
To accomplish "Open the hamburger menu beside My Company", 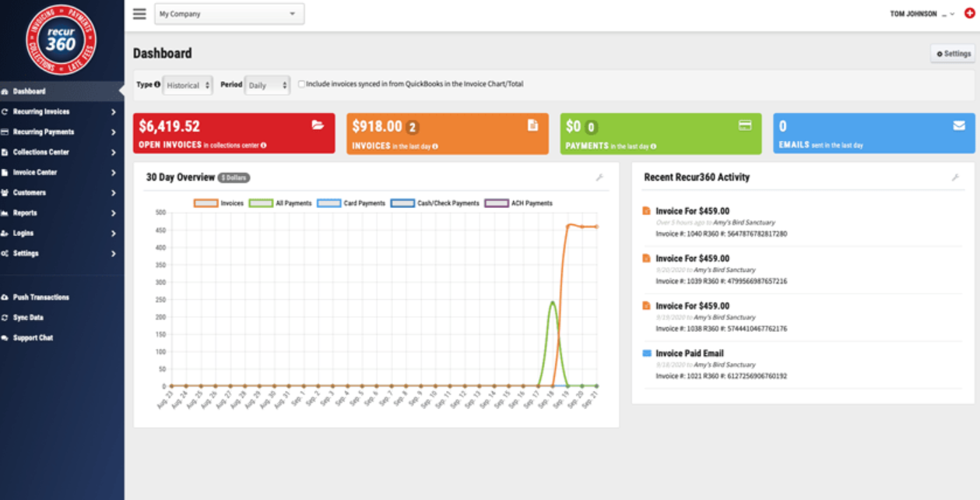I will click(139, 13).
